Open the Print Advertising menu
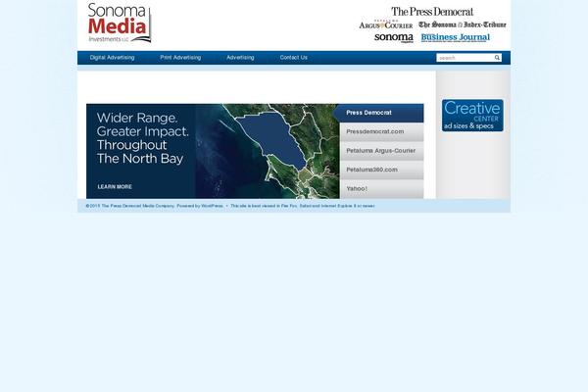 [x=180, y=58]
